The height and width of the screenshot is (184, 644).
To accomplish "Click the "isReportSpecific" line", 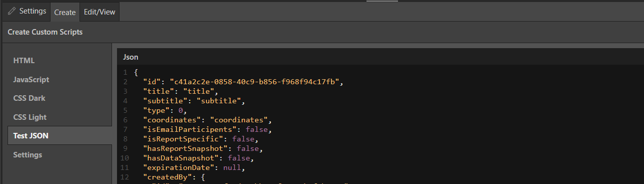I will tap(200, 139).
